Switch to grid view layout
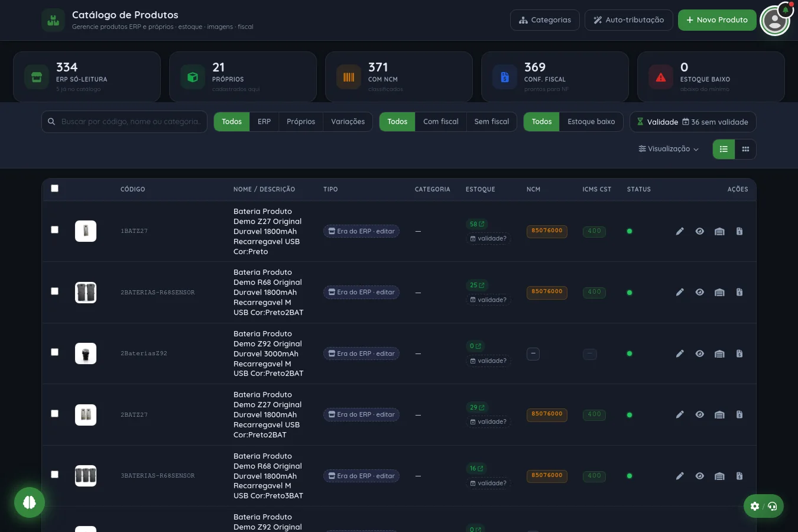This screenshot has width=798, height=532. click(745, 149)
